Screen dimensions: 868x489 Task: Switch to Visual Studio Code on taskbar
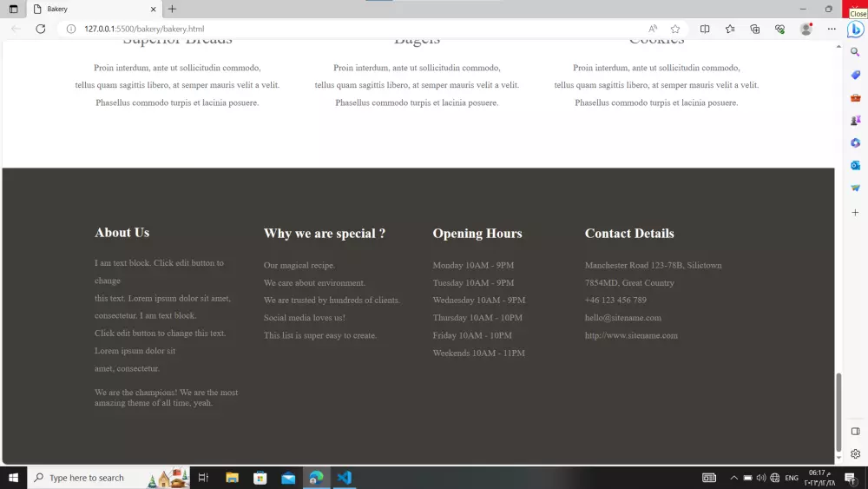(x=345, y=478)
